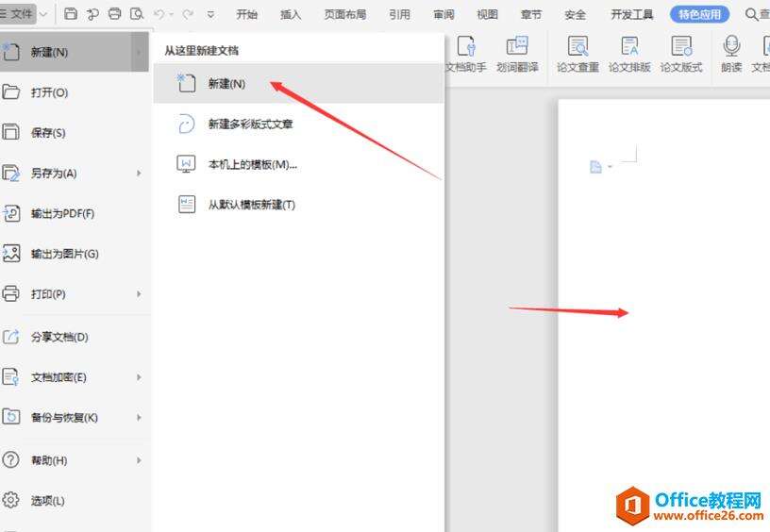Click the print preview quick toolbar icon
770x532 pixels.
[137, 14]
